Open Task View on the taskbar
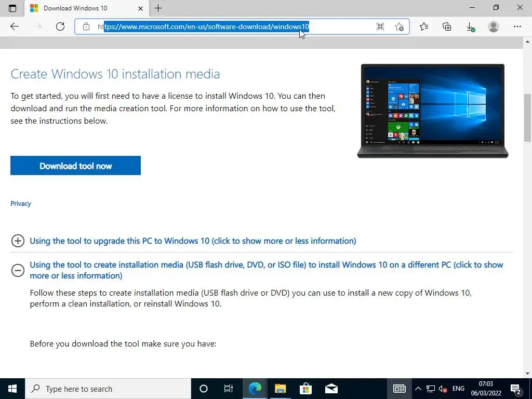Image resolution: width=532 pixels, height=399 pixels. [229, 389]
